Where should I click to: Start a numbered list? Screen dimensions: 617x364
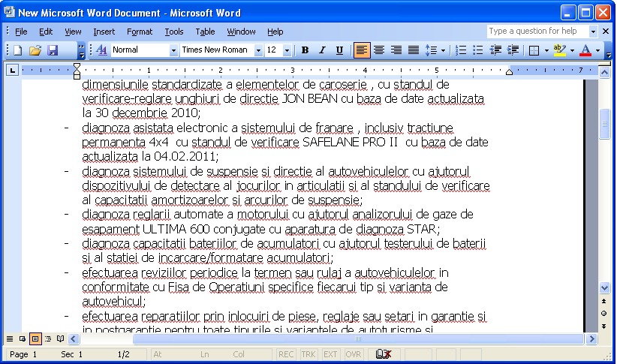tap(461, 50)
